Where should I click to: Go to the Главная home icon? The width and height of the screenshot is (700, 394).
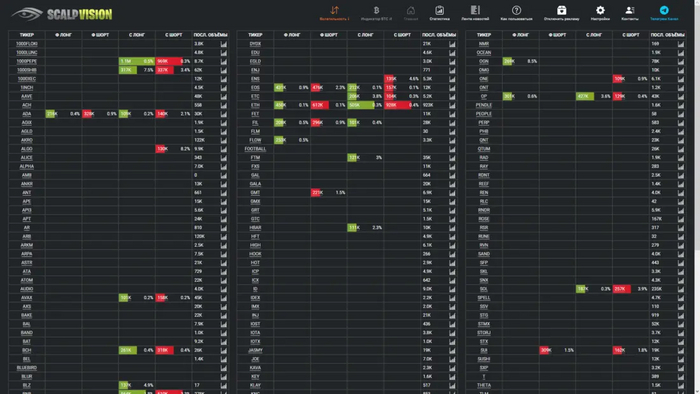pos(411,12)
